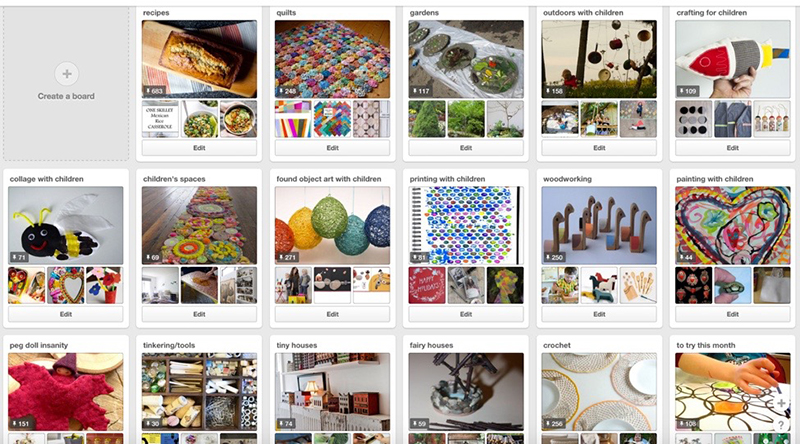Click the 250 pin count badge on woodworking
Viewport: 800px width, 444px height.
[555, 258]
